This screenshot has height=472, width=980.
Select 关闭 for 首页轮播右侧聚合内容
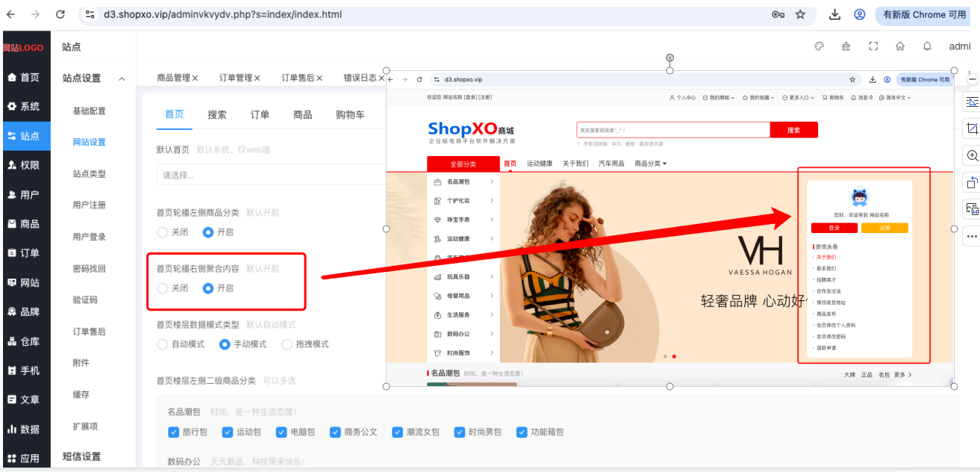(x=163, y=288)
